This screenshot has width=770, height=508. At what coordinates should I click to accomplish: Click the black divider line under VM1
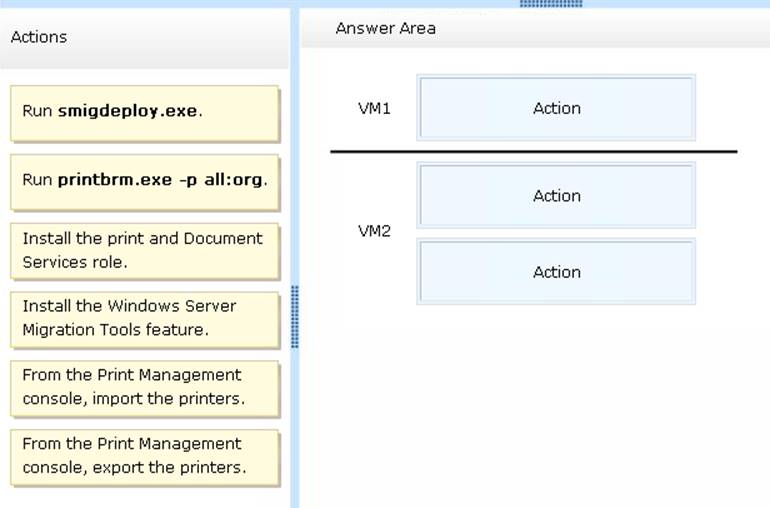(x=533, y=152)
